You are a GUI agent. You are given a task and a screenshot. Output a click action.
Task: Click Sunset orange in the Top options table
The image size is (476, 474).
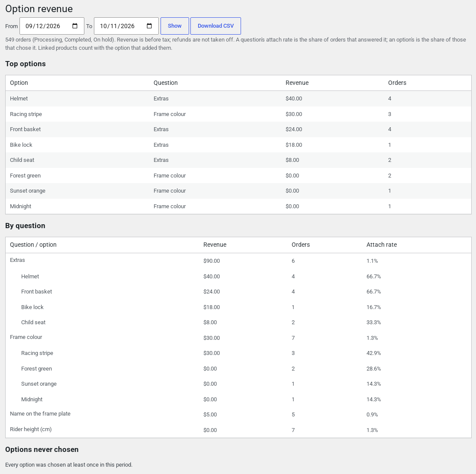pyautogui.click(x=28, y=191)
